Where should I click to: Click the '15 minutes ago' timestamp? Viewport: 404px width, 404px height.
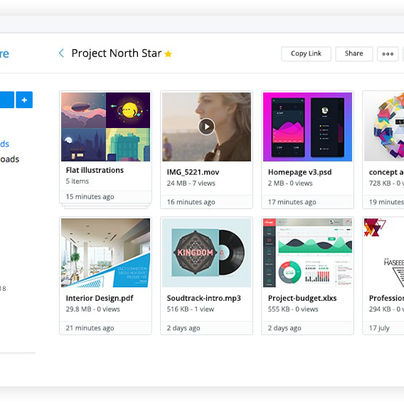[x=90, y=197]
